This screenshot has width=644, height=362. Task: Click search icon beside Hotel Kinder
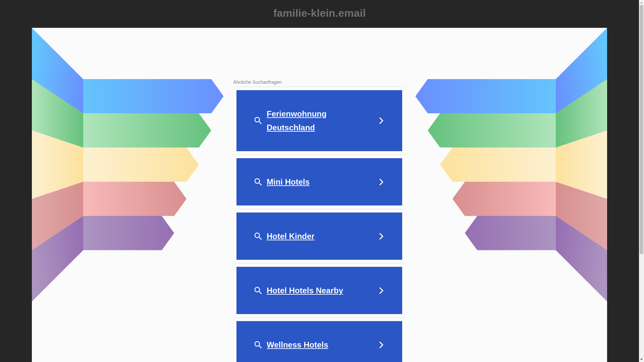coord(258,236)
